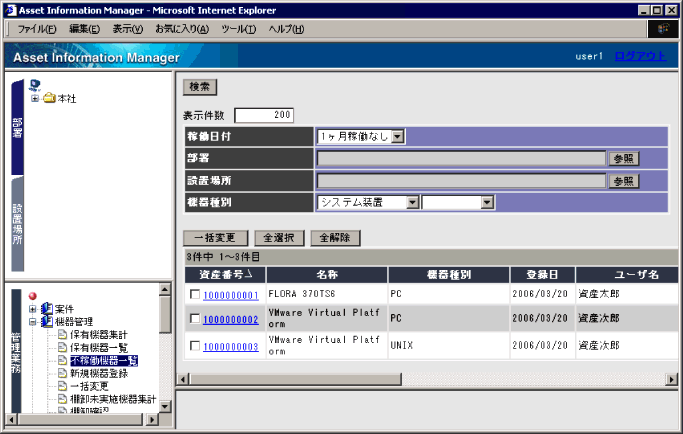
Task: Click the page icon beside 保有機器集計
Action: click(x=62, y=334)
